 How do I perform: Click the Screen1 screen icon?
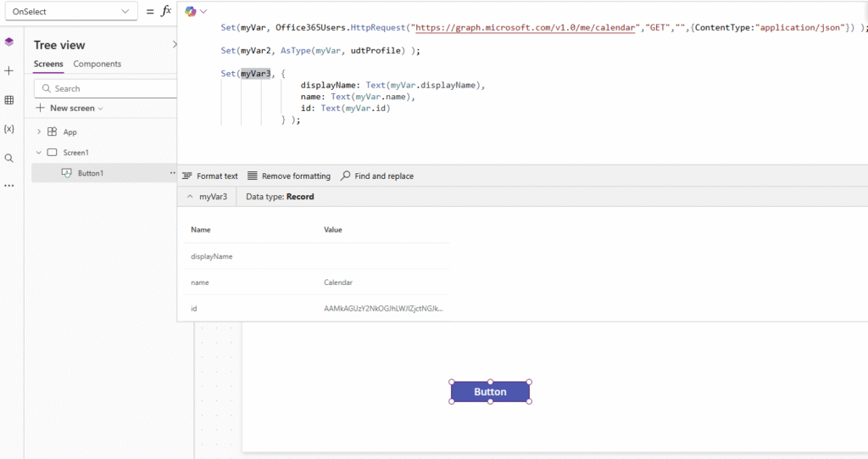click(x=52, y=153)
